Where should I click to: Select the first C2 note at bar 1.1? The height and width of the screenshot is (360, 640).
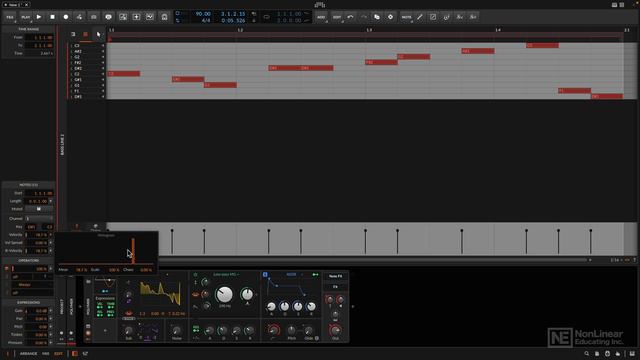[124, 74]
